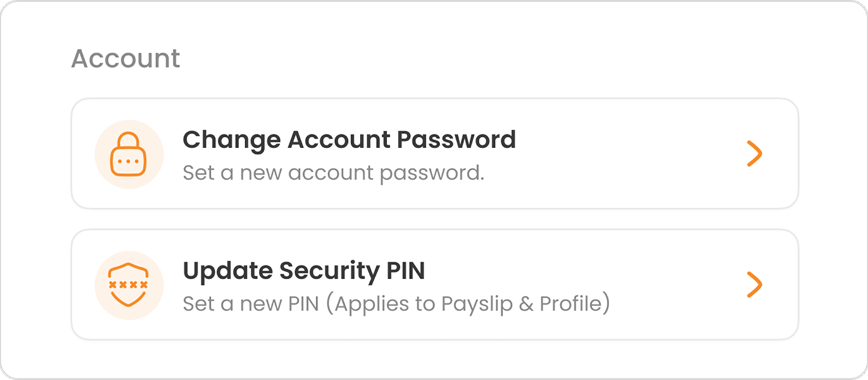Screen dimensions: 868x380
Task: Open Update Security PIN via its chevron
Action: [x=754, y=285]
